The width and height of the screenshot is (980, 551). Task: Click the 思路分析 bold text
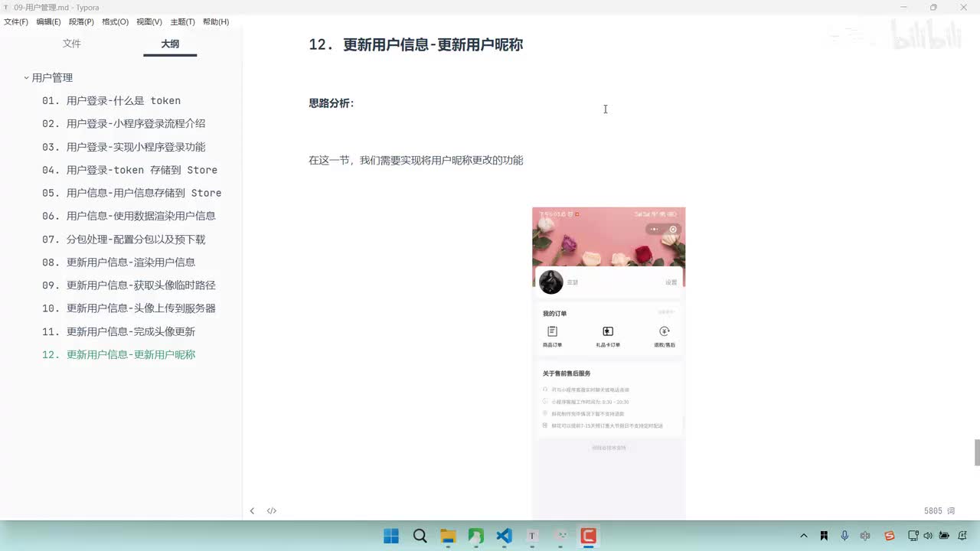tap(332, 103)
